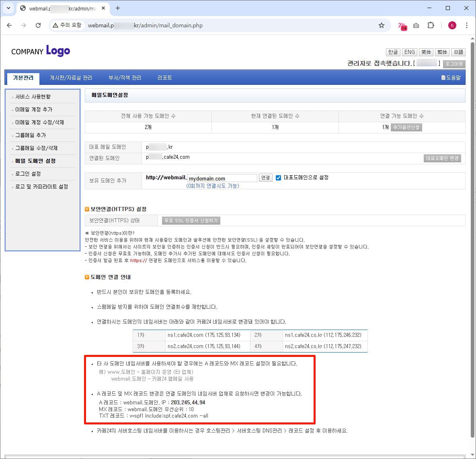The image size is (476, 459).
Task: Click the 로그아웃 button
Action: click(x=454, y=64)
